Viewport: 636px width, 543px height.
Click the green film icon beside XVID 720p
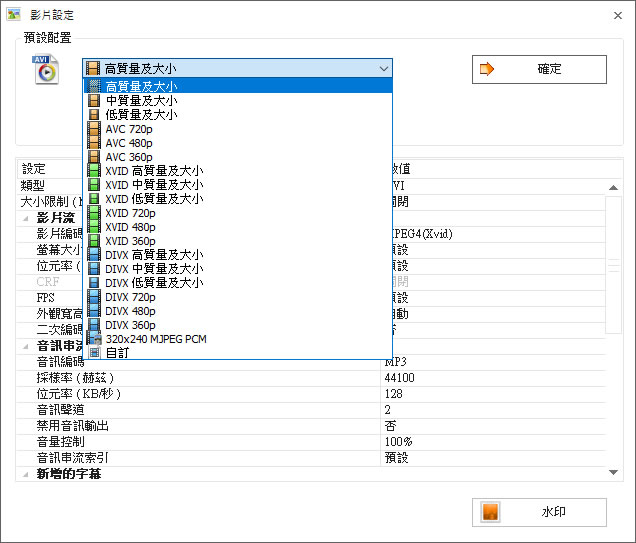(94, 213)
